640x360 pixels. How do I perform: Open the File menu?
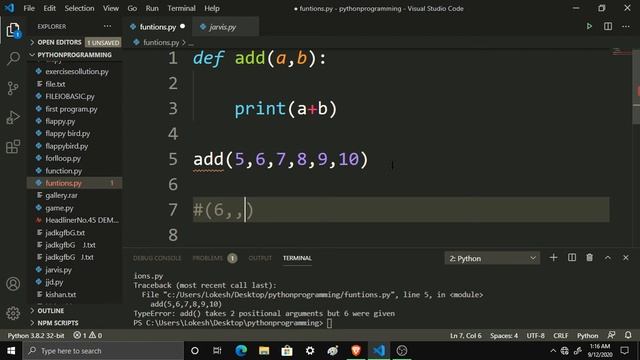(x=29, y=8)
